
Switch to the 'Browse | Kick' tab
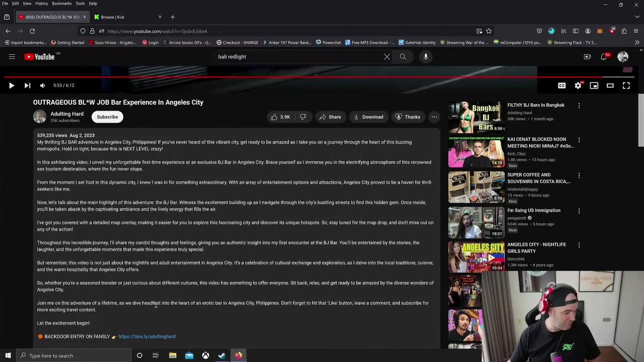click(x=129, y=17)
